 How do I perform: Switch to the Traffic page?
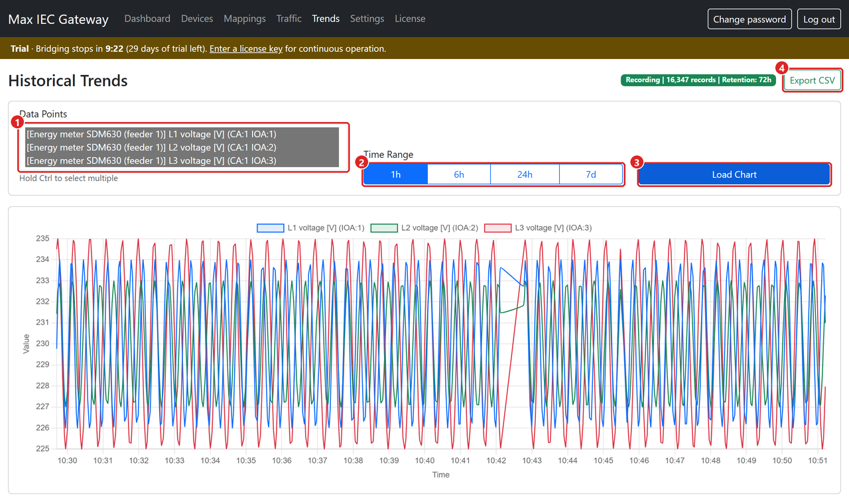pyautogui.click(x=289, y=19)
